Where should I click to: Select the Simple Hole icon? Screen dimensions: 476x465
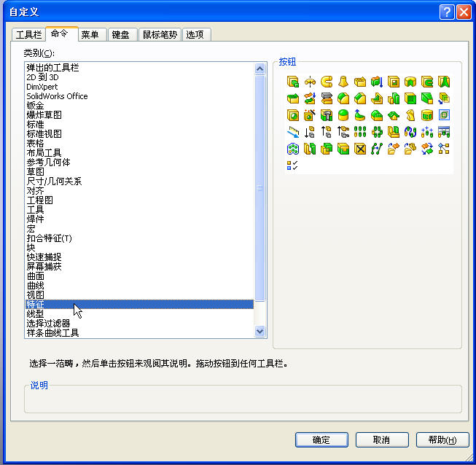point(292,115)
